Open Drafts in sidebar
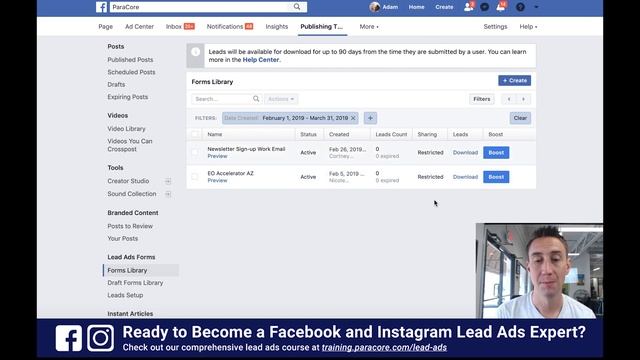640x360 pixels. tap(116, 84)
